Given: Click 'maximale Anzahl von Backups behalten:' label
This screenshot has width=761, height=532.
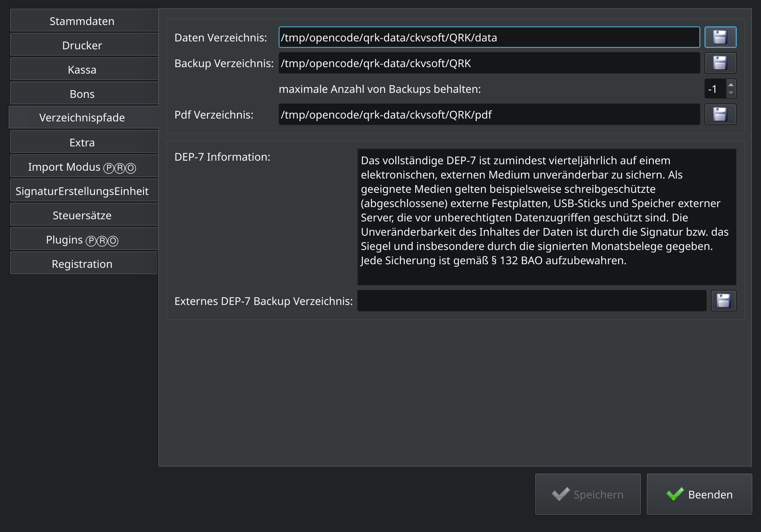Looking at the screenshot, I should pyautogui.click(x=380, y=89).
